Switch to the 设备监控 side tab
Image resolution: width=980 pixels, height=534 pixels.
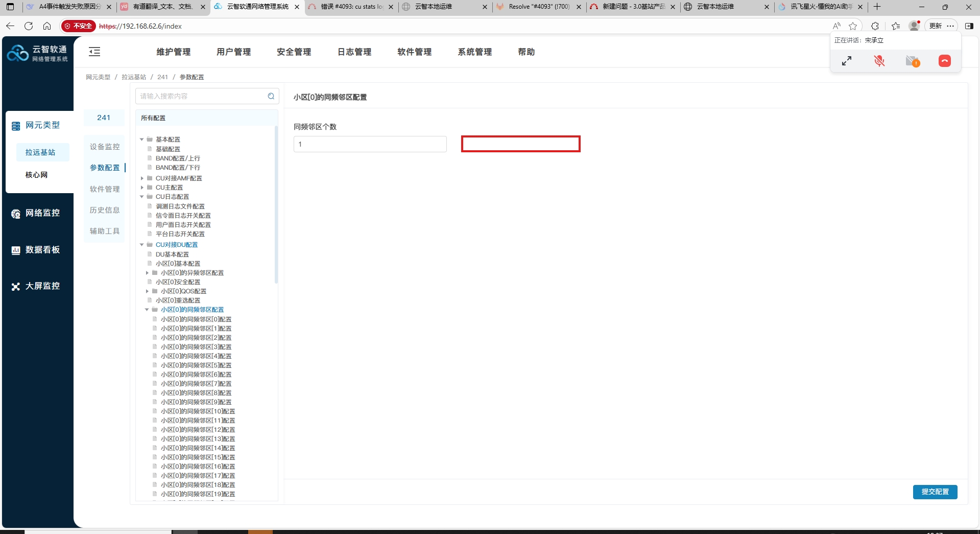[x=105, y=147]
